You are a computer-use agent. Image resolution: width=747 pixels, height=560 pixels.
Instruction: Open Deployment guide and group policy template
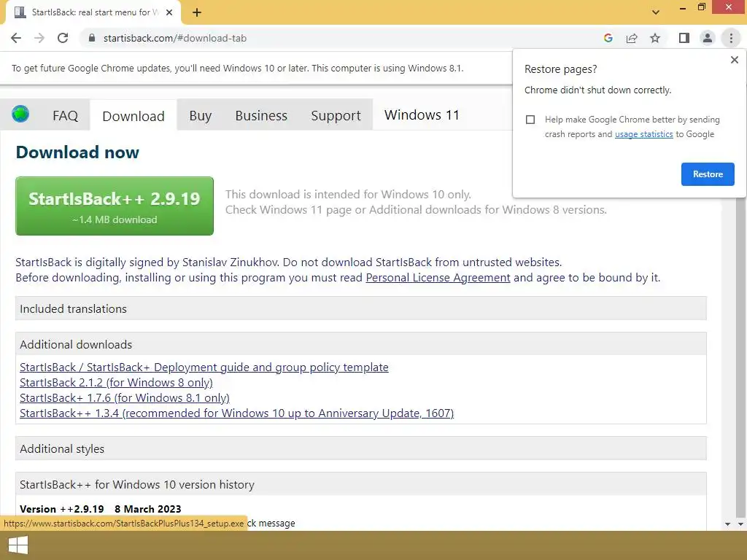pyautogui.click(x=204, y=367)
